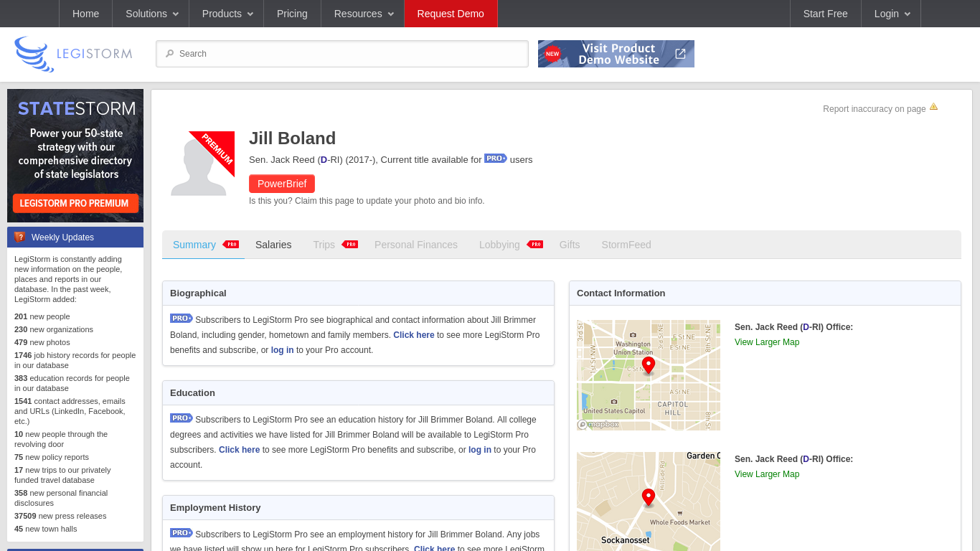The height and width of the screenshot is (551, 980).
Task: Click the LegiStorm logo
Action: point(73,54)
